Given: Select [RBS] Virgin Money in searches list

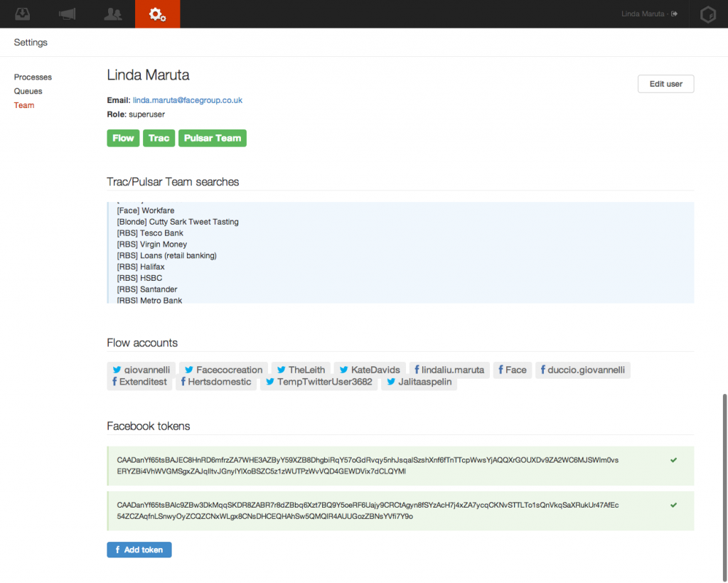Looking at the screenshot, I should point(152,245).
